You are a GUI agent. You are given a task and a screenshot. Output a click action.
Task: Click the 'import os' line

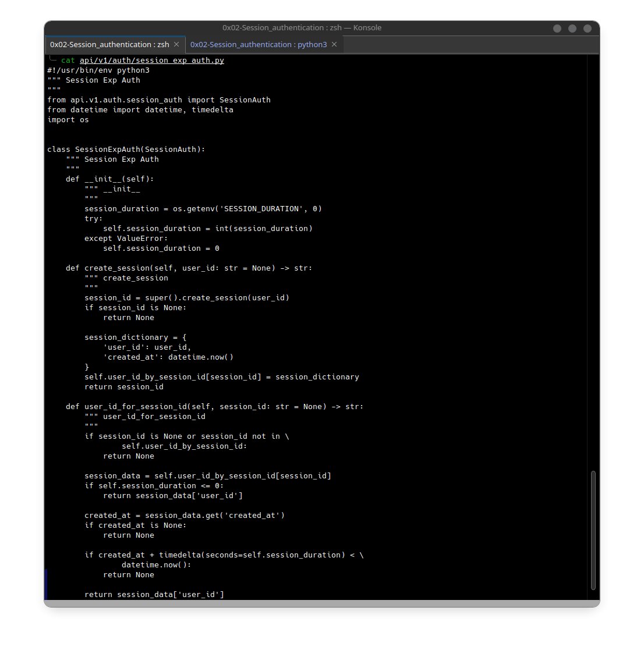68,120
